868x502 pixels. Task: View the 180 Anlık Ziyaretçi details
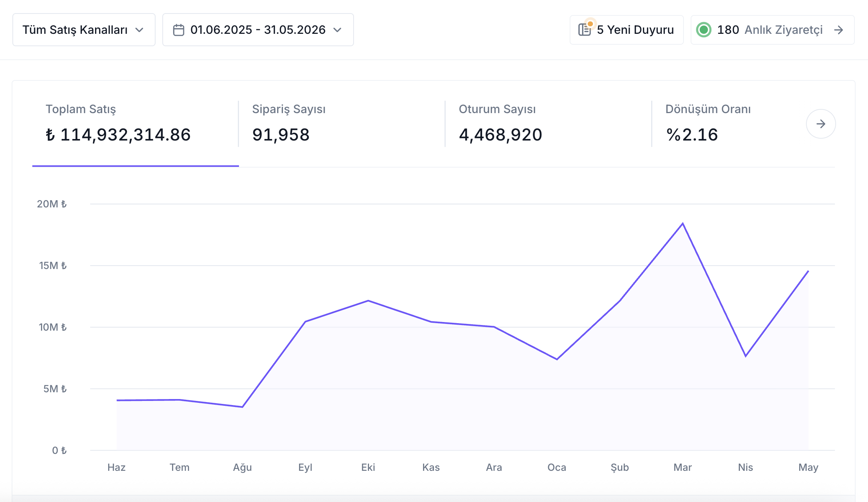(x=773, y=30)
